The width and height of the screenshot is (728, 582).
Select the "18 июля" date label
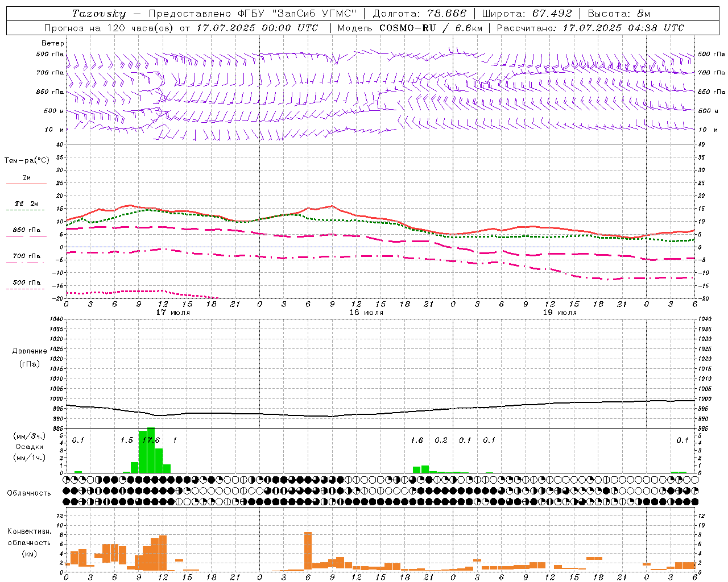366,312
